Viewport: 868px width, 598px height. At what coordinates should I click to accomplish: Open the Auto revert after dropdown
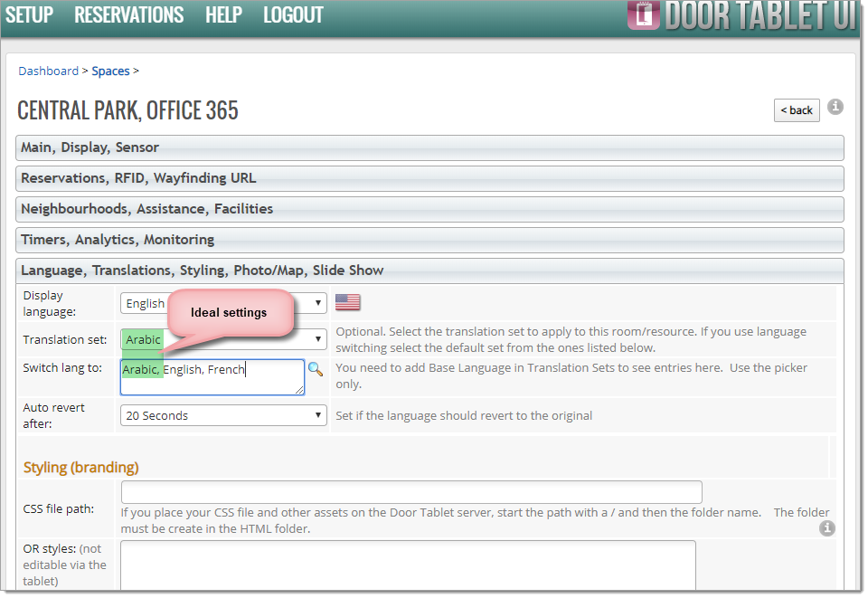[x=223, y=415]
